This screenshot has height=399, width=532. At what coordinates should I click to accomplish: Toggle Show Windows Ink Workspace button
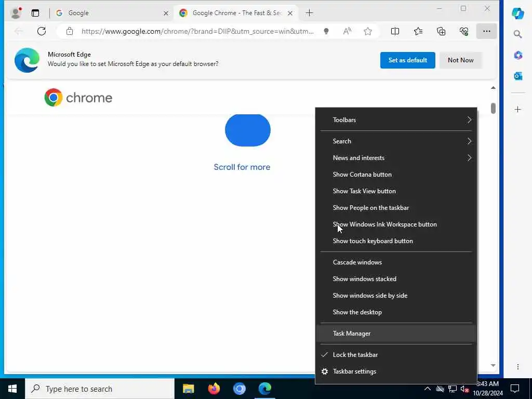tap(396, 224)
